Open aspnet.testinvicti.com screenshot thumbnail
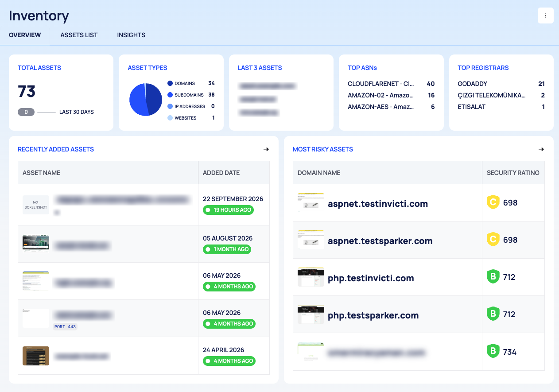The image size is (559, 392). (x=311, y=202)
